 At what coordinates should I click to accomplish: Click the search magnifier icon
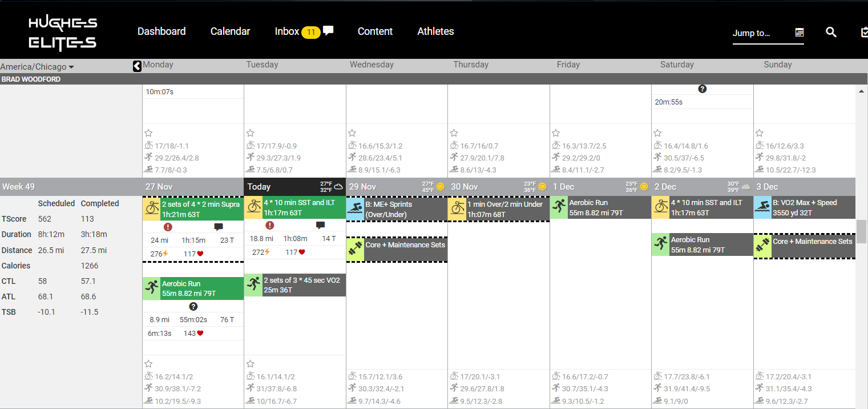coord(831,33)
